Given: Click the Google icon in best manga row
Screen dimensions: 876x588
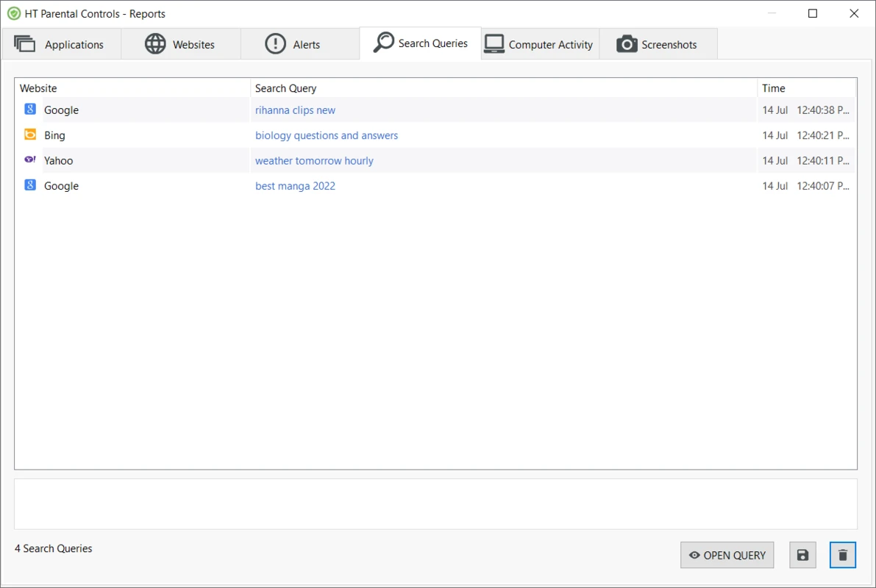Looking at the screenshot, I should click(30, 184).
